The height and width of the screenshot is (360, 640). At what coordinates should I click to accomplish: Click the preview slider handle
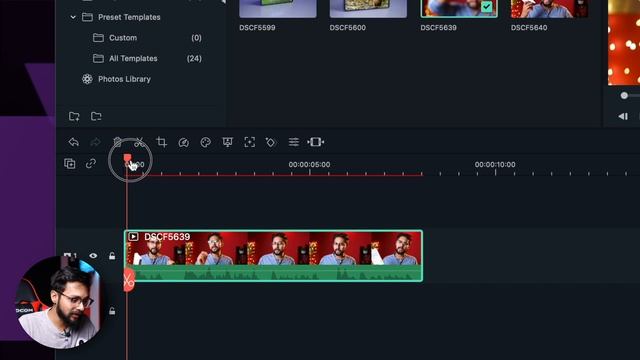(x=624, y=96)
